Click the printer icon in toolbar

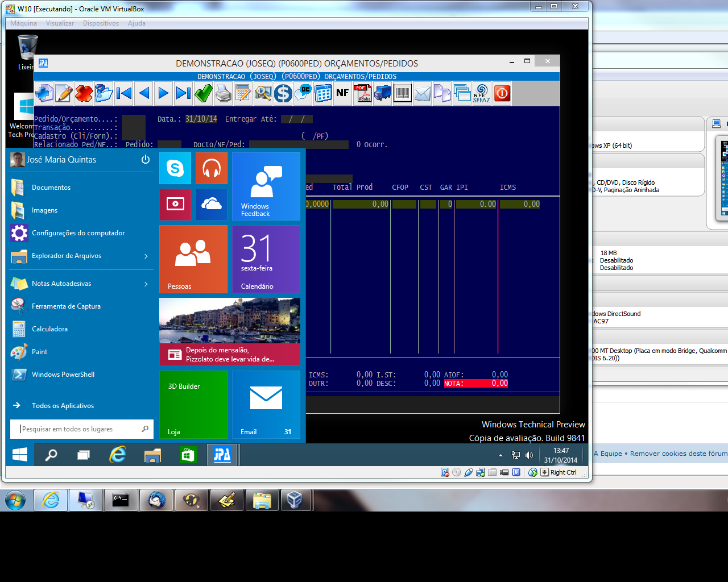224,93
